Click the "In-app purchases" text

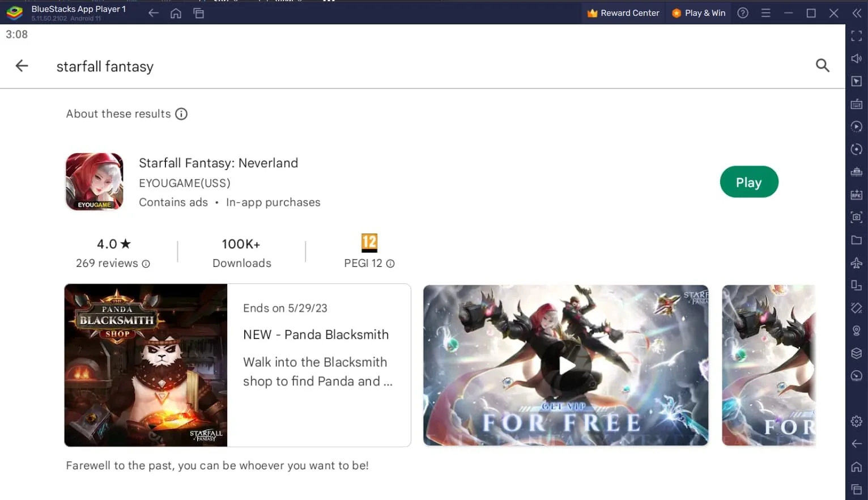(x=273, y=202)
